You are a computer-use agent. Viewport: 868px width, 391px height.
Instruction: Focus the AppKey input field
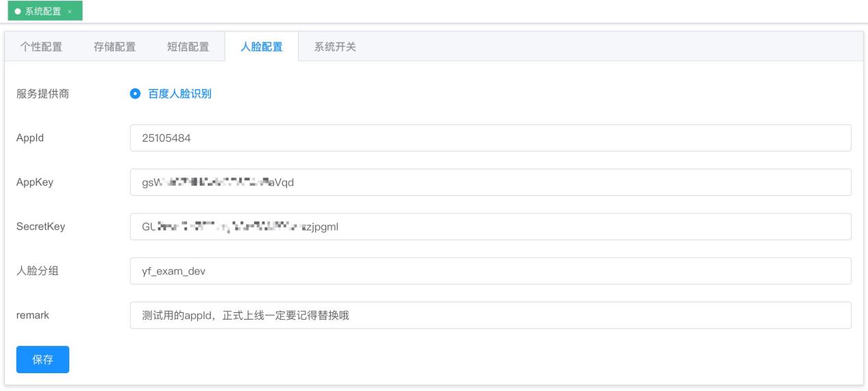point(491,182)
